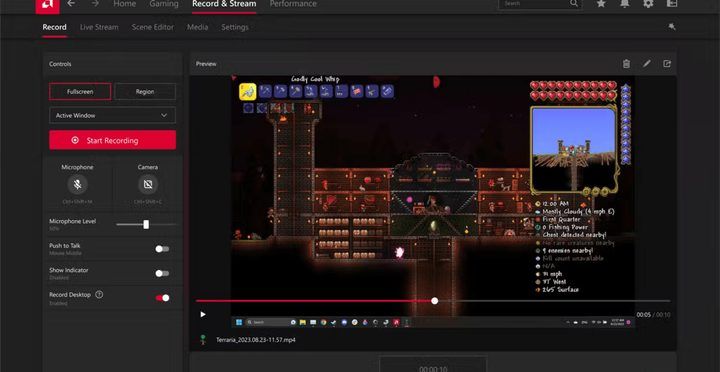Delete recording with trash icon
The height and width of the screenshot is (372, 720).
[626, 64]
